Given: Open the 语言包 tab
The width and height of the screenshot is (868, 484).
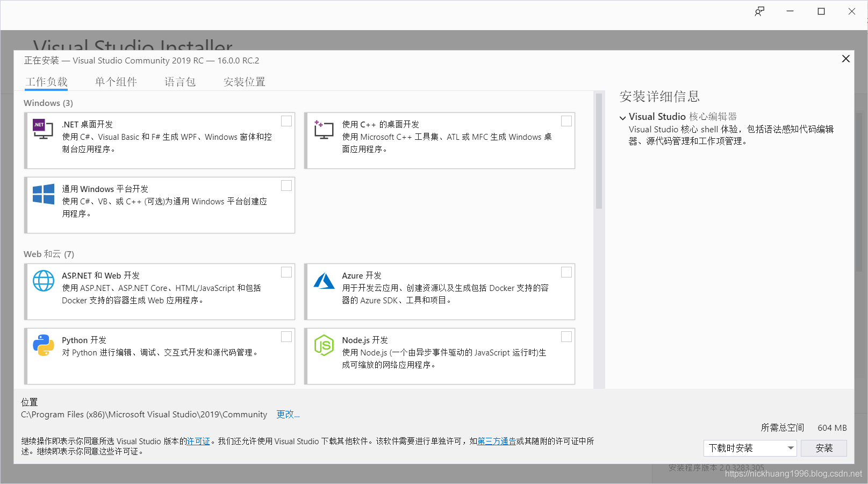Looking at the screenshot, I should [x=180, y=81].
